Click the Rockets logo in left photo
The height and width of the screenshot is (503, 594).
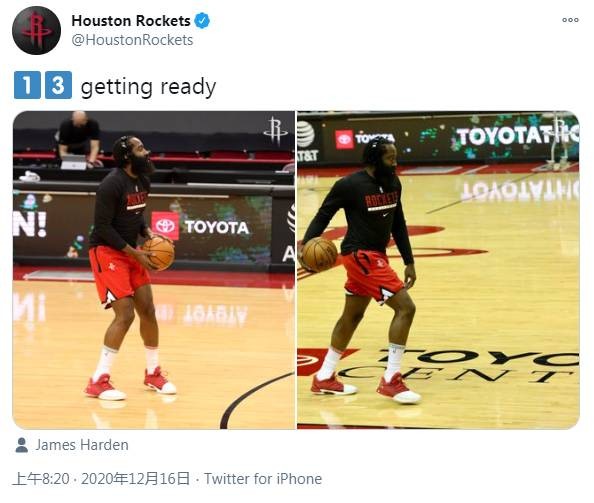tap(275, 131)
